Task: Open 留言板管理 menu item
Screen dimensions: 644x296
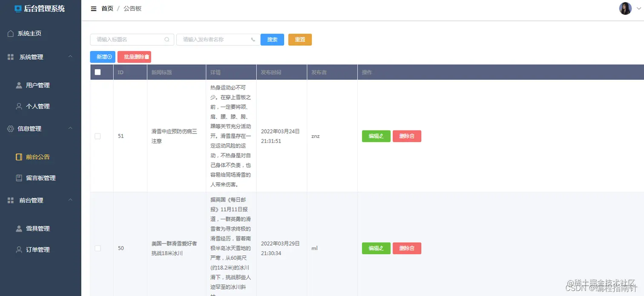Action: point(40,178)
